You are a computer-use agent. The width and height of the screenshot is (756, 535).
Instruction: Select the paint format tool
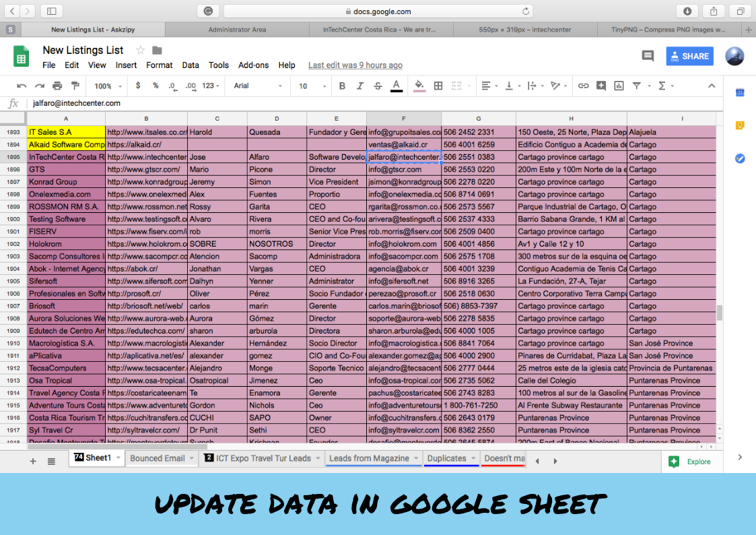tap(75, 86)
